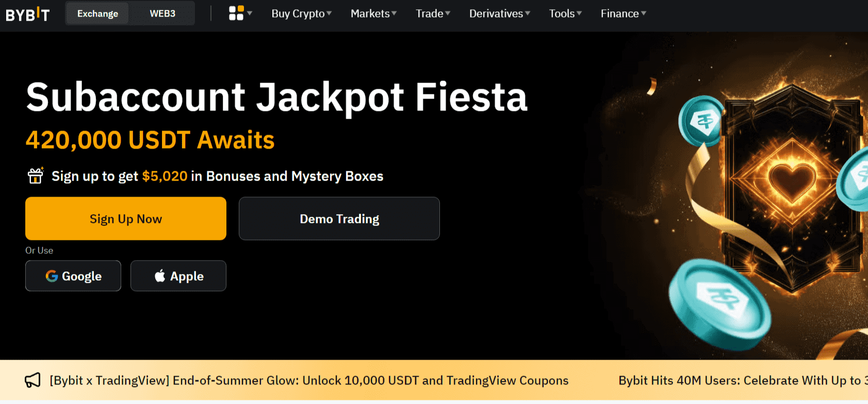Image resolution: width=868 pixels, height=404 pixels.
Task: Click the Bybit logo
Action: click(28, 14)
